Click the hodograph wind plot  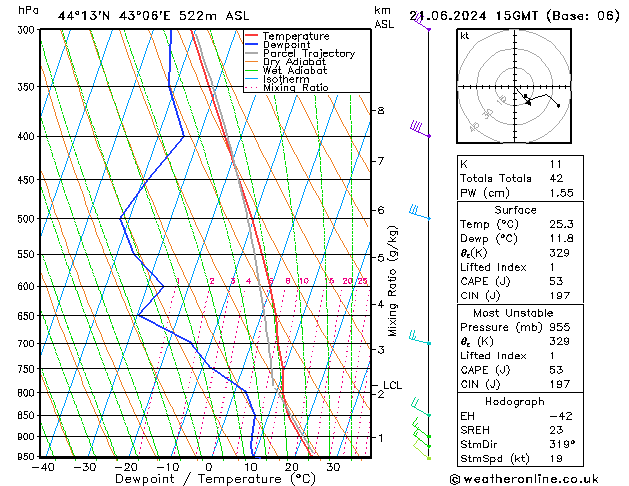click(514, 86)
